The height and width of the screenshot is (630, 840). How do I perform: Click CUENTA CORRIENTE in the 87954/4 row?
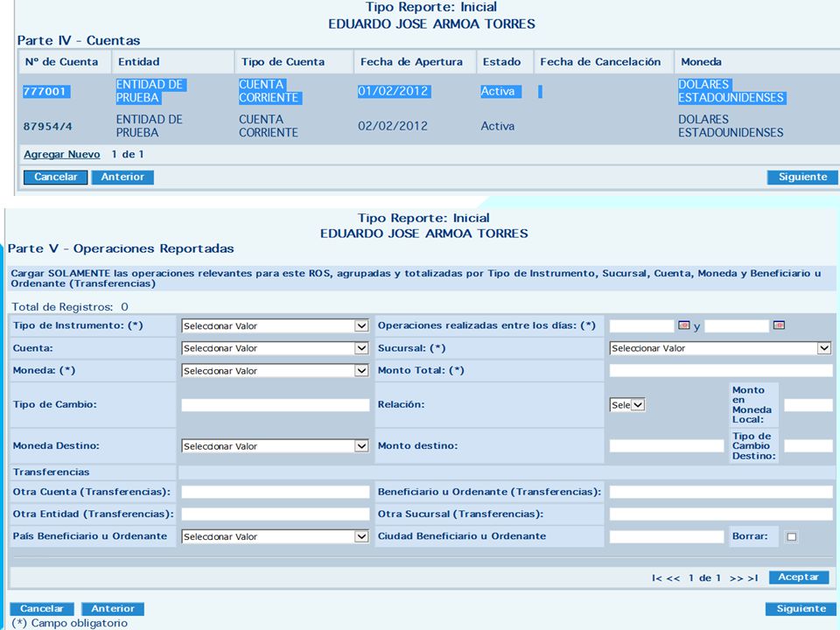(x=269, y=126)
